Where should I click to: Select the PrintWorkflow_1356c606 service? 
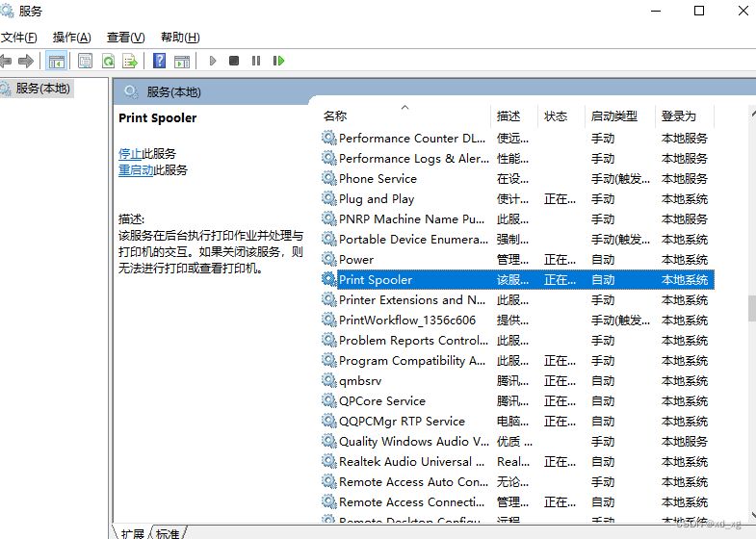pos(517,321)
